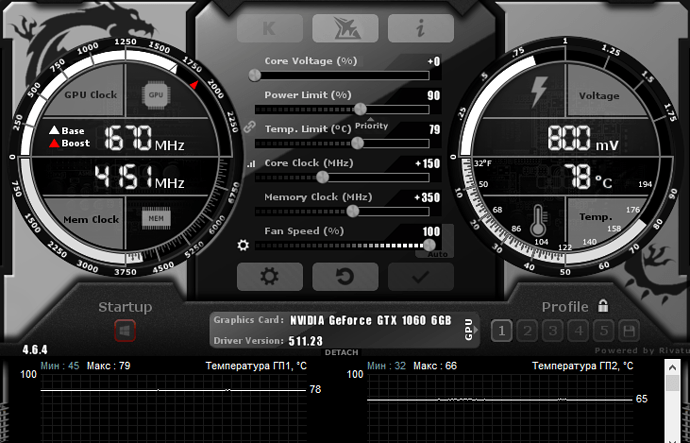Click the fan settings gear next to Fan Speed

pos(243,245)
